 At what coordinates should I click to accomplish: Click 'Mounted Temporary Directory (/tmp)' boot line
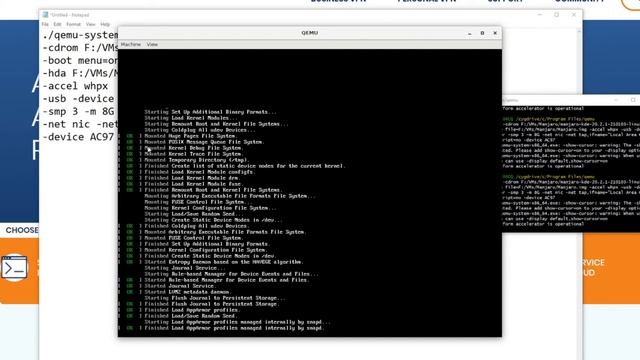(196, 160)
